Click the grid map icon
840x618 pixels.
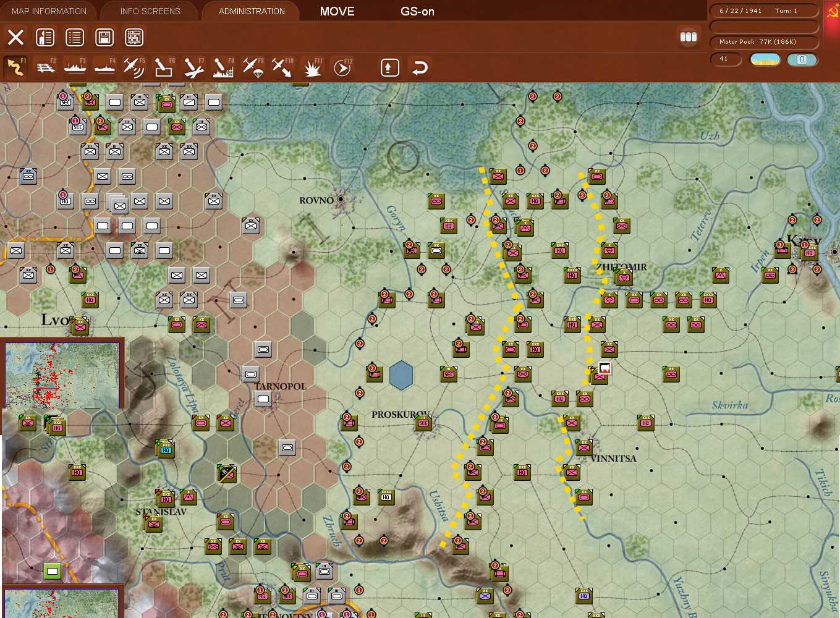(134, 38)
